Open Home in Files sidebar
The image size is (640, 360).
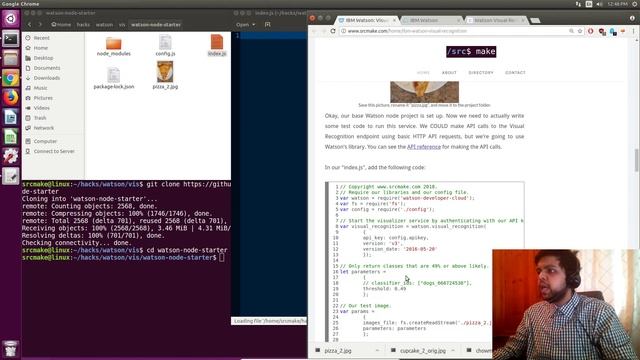pos(40,48)
